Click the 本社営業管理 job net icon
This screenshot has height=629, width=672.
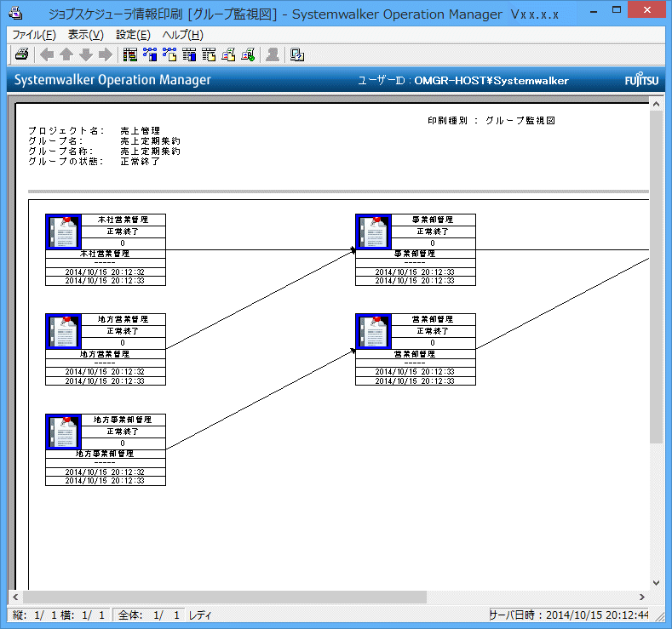pos(63,232)
